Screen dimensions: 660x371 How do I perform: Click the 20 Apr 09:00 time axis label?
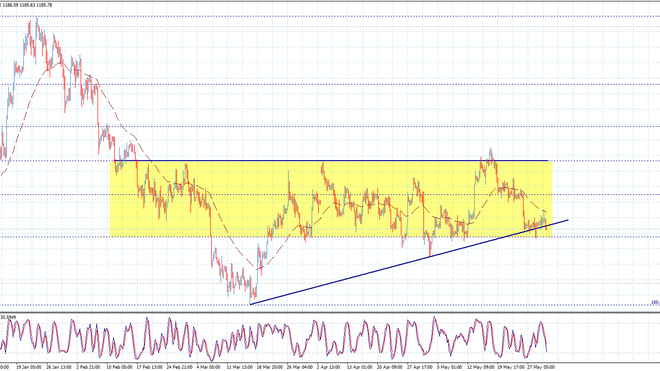tap(391, 367)
